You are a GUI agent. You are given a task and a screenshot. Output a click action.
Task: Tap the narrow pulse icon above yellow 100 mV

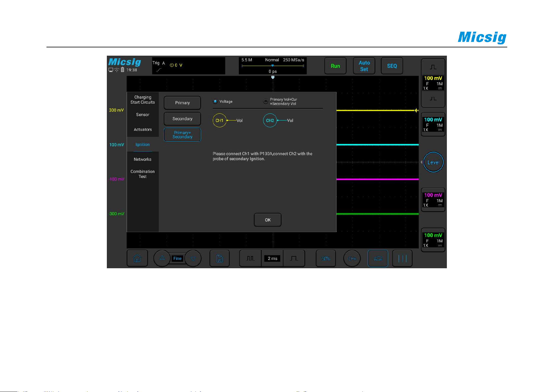[433, 67]
